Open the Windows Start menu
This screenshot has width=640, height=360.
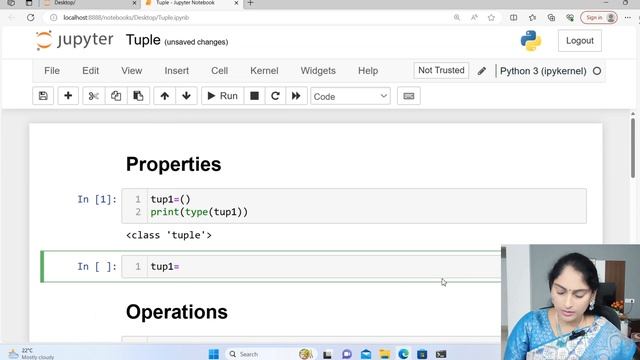[213, 354]
